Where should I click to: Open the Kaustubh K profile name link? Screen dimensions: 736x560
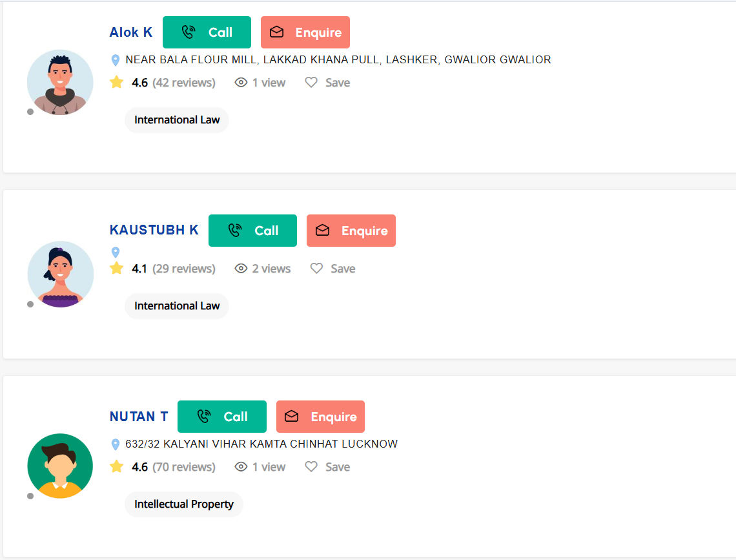[x=154, y=231]
